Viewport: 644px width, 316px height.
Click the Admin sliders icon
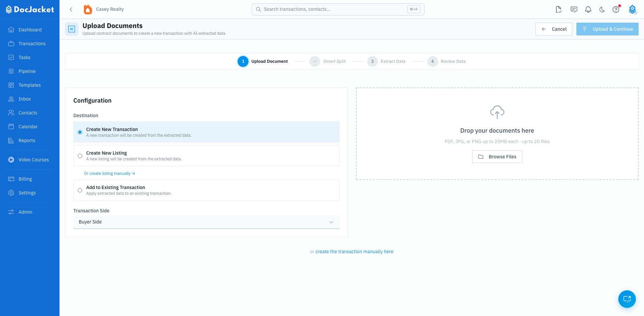[11, 212]
